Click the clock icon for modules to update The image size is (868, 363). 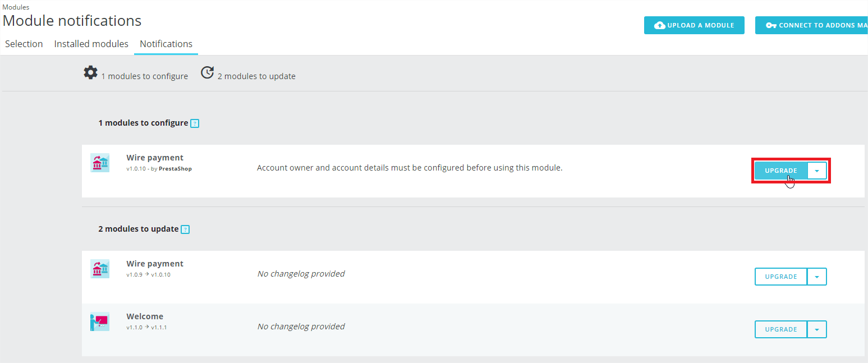tap(208, 73)
